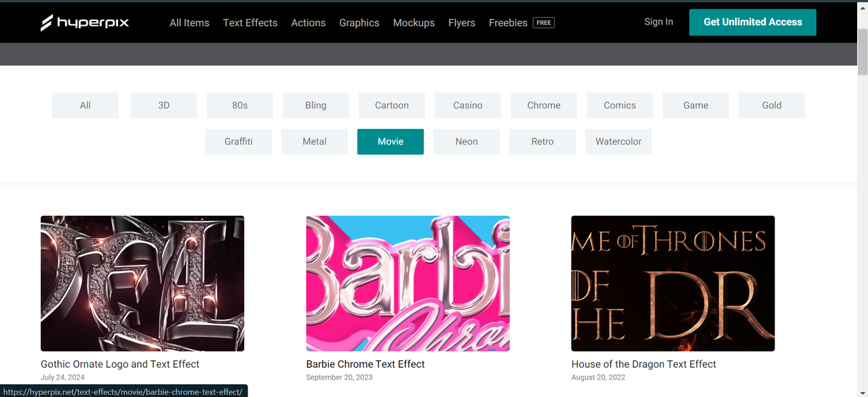This screenshot has width=868, height=397.
Task: Select the All category filter
Action: click(x=85, y=105)
